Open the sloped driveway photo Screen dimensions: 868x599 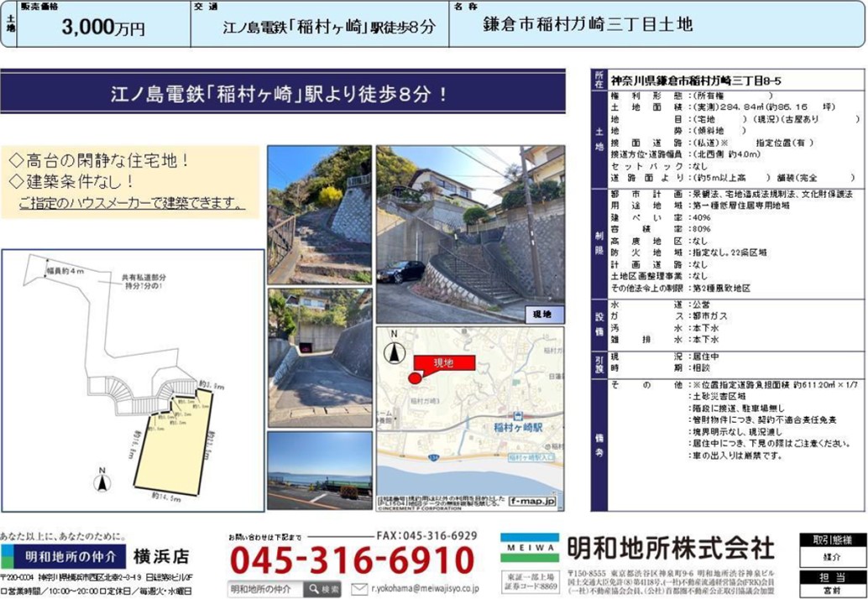[319, 357]
